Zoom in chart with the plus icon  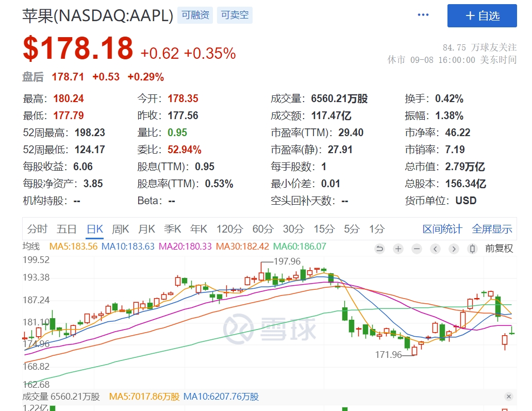[398, 249]
